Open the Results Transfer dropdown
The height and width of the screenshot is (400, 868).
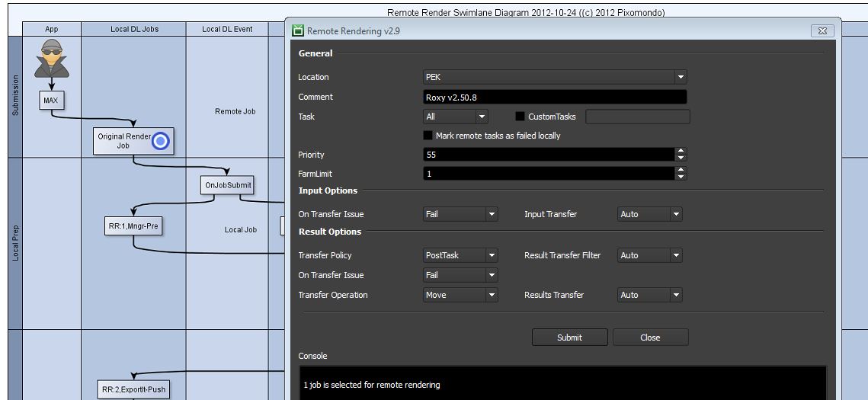click(x=650, y=295)
